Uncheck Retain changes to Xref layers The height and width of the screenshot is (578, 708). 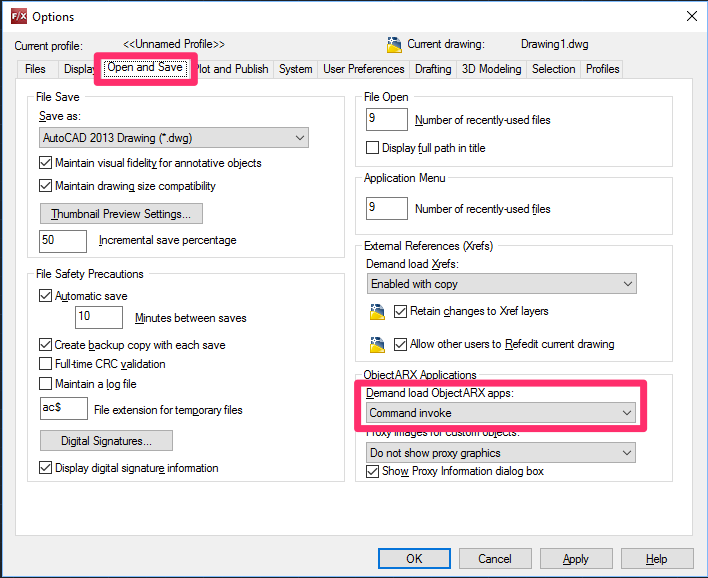400,311
